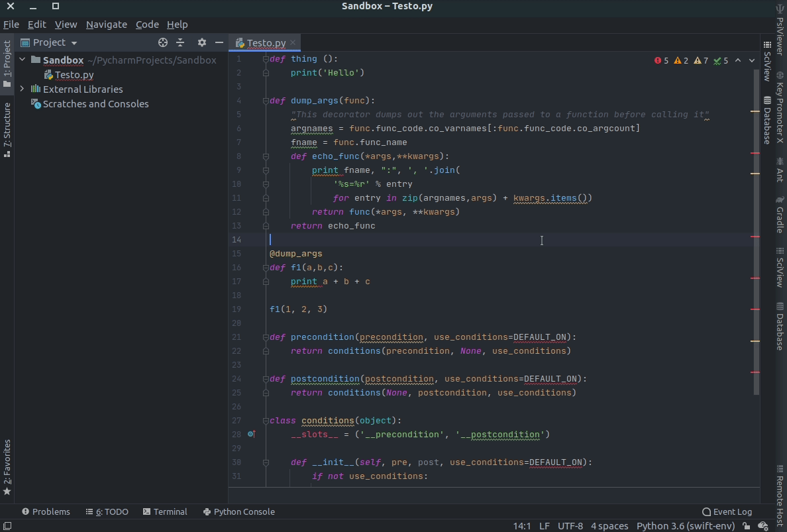Fold the f1 function at line 16
The width and height of the screenshot is (787, 532).
coord(266,268)
